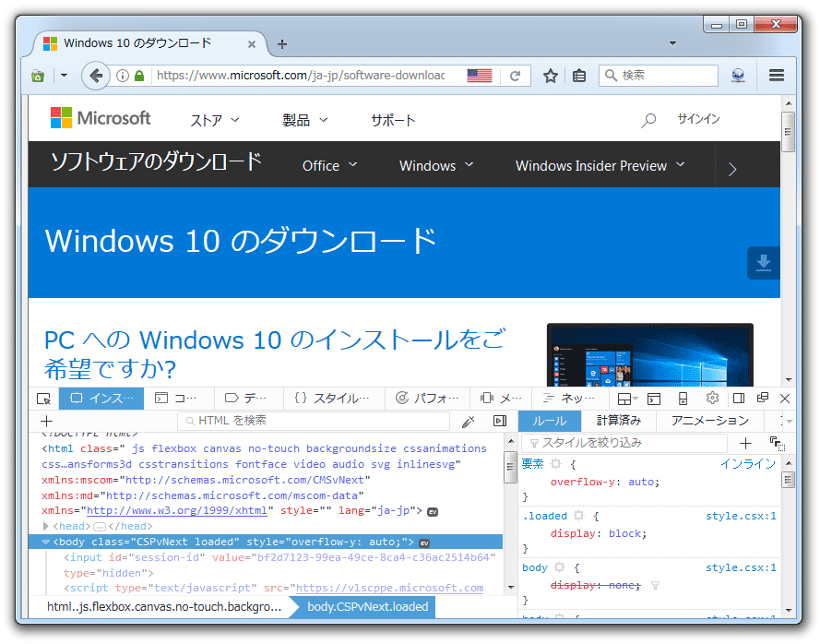
Task: Click the filter icon beside display: none
Action: pyautogui.click(x=655, y=585)
